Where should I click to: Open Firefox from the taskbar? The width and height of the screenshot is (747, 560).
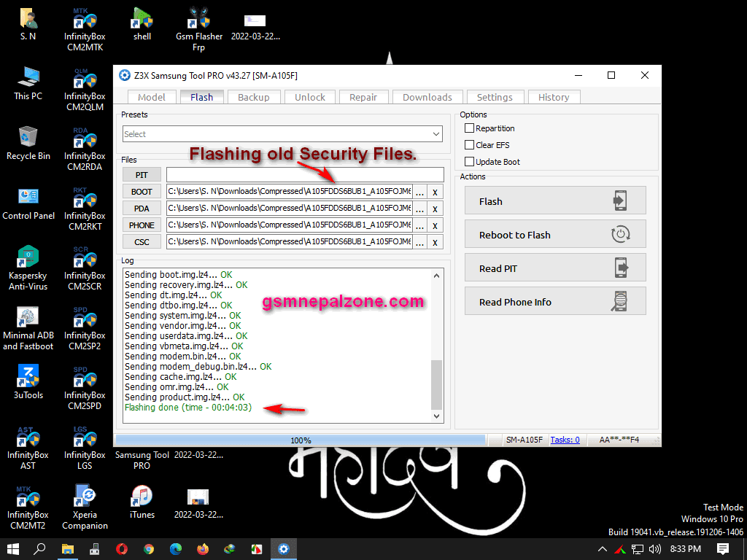point(203,549)
